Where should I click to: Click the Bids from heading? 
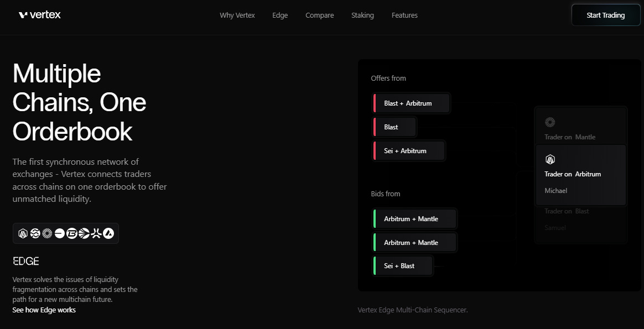coord(385,194)
